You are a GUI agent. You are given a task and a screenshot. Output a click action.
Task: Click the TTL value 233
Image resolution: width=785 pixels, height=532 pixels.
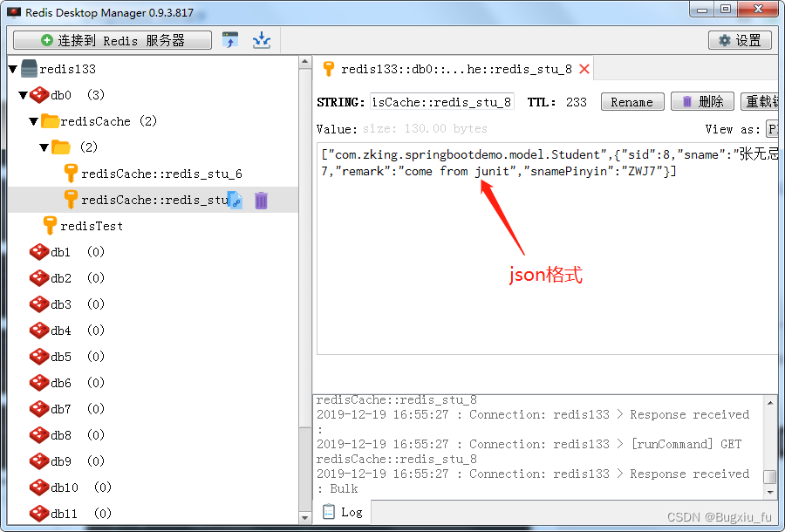pyautogui.click(x=577, y=102)
